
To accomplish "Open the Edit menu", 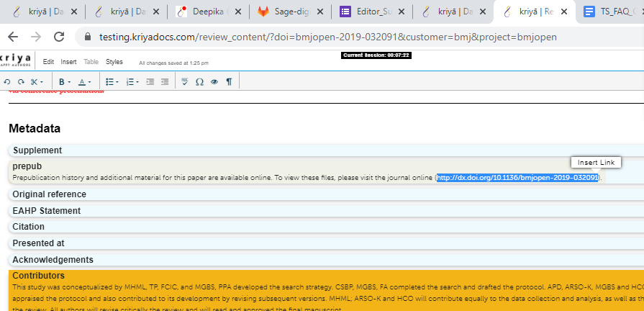I will pos(48,62).
